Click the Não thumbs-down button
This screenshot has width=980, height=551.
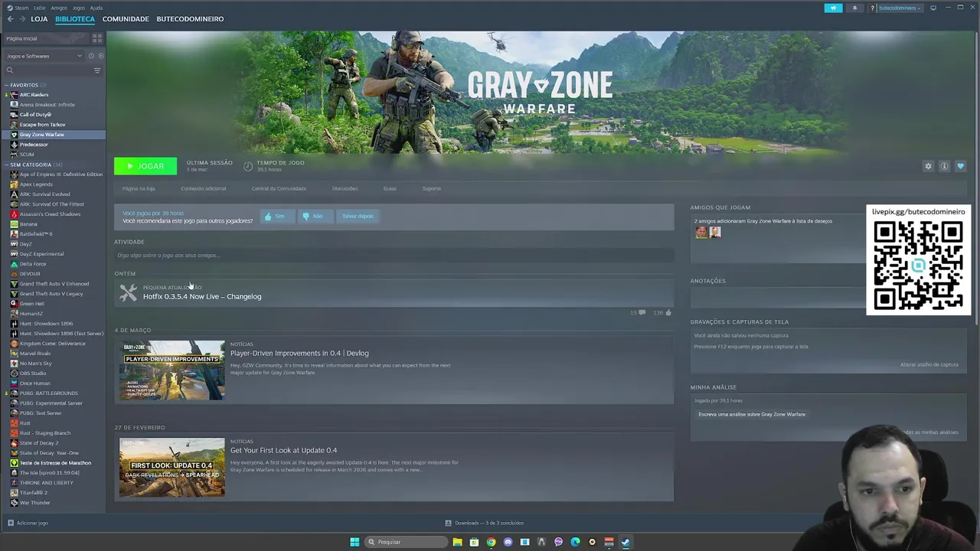(314, 217)
